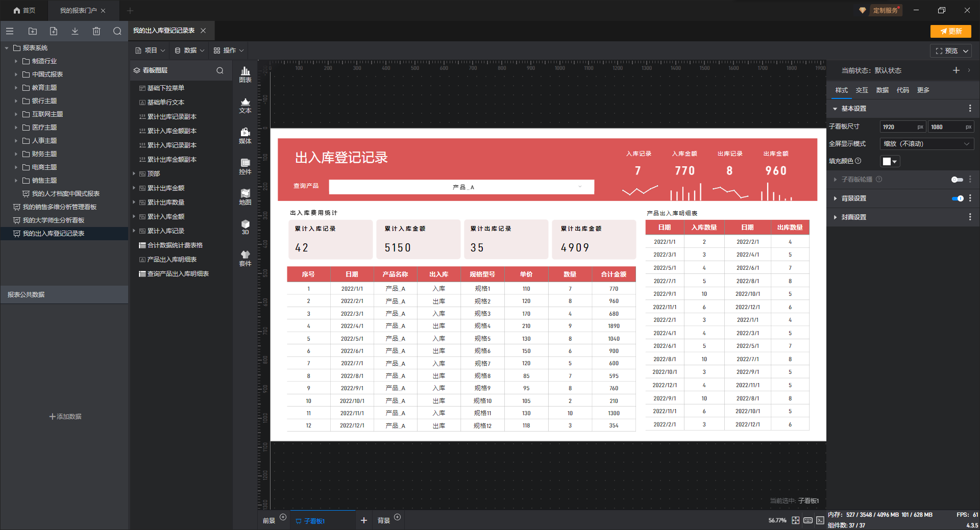Open 基本设置 more options dots
This screenshot has width=980, height=530.
click(x=970, y=108)
